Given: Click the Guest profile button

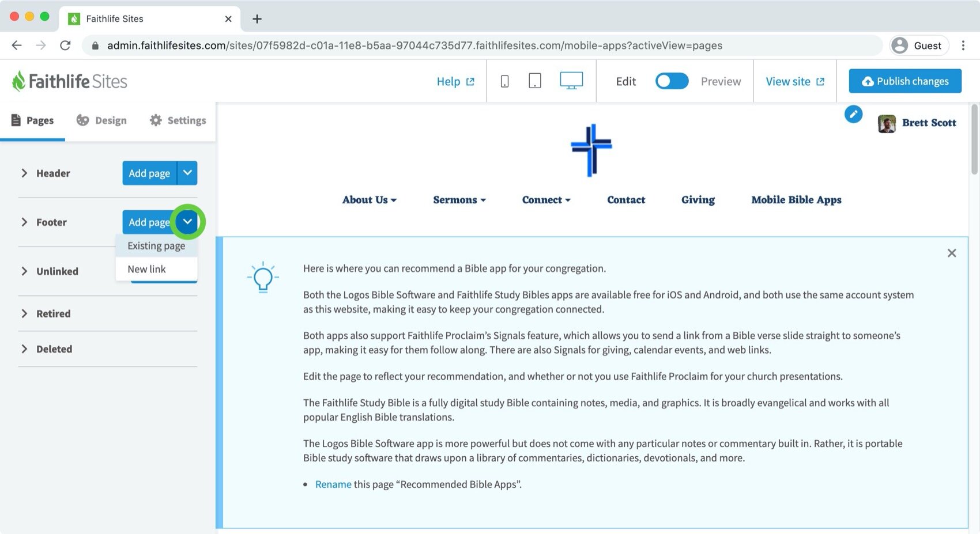Looking at the screenshot, I should (x=919, y=46).
